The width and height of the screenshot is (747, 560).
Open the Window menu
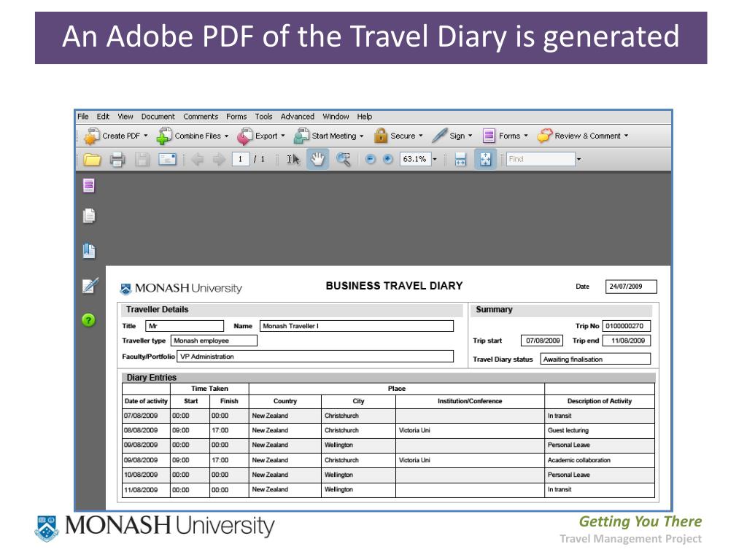[x=336, y=117]
